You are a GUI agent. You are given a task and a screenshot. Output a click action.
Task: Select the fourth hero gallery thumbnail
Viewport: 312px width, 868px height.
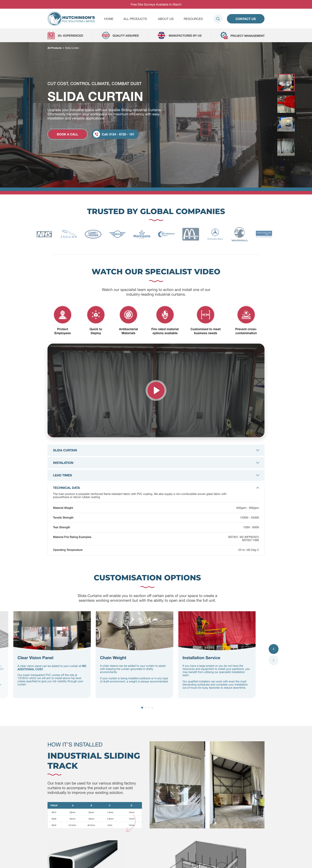point(286,147)
